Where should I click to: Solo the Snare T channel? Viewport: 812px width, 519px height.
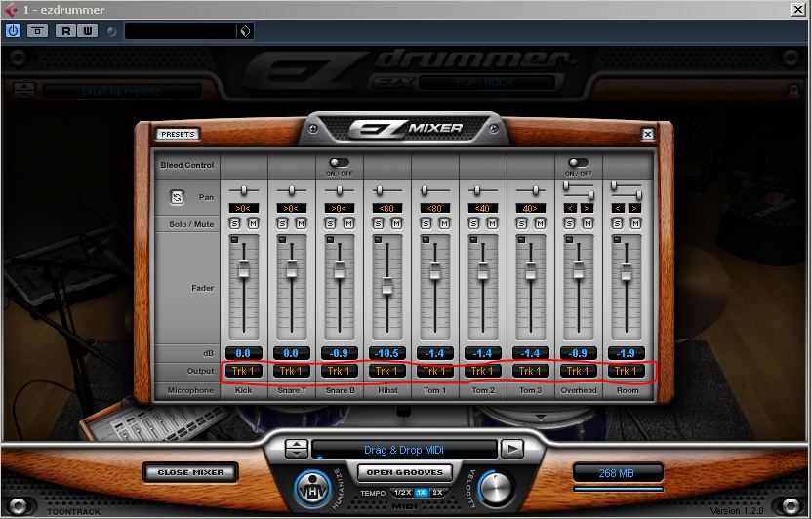click(282, 223)
